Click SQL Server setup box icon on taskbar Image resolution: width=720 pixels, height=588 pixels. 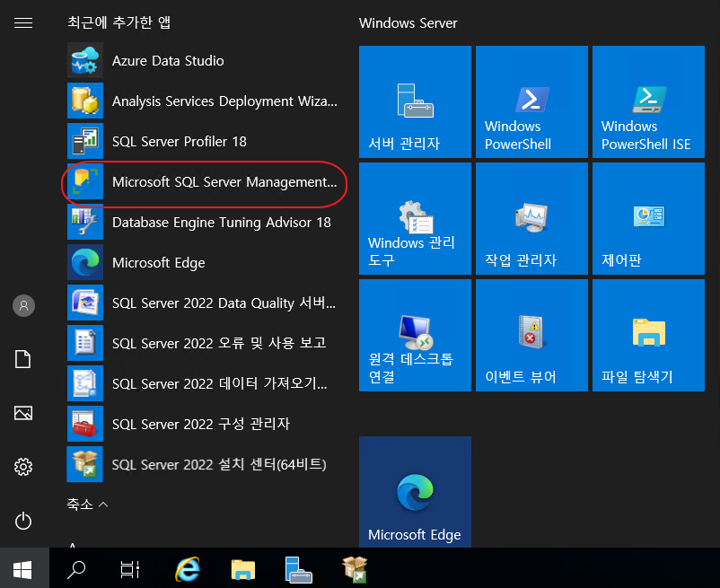(355, 570)
